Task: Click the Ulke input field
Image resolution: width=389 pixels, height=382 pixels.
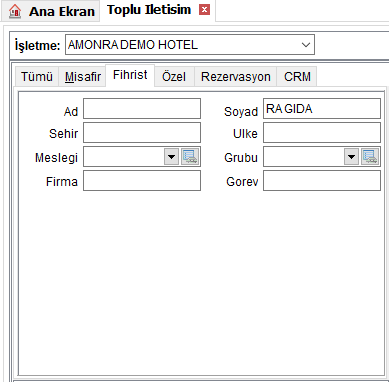Action: [x=322, y=132]
